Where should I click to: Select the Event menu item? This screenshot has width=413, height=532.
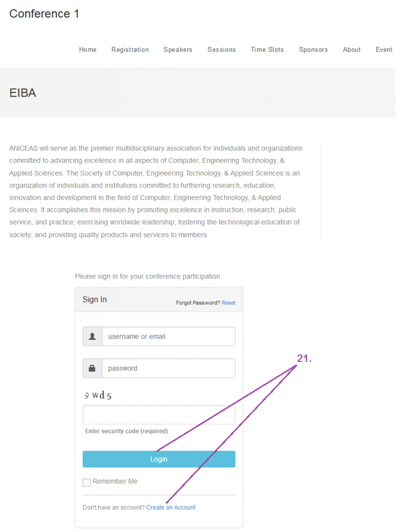tap(384, 49)
